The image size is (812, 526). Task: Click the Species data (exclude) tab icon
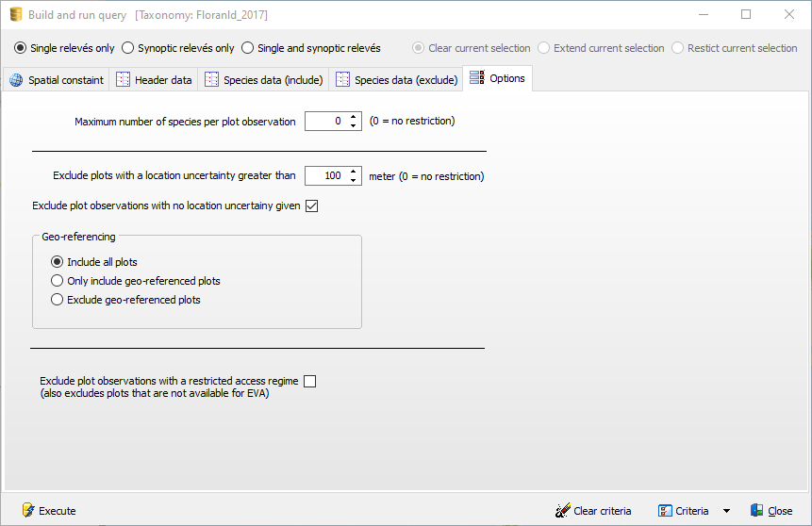pos(343,80)
